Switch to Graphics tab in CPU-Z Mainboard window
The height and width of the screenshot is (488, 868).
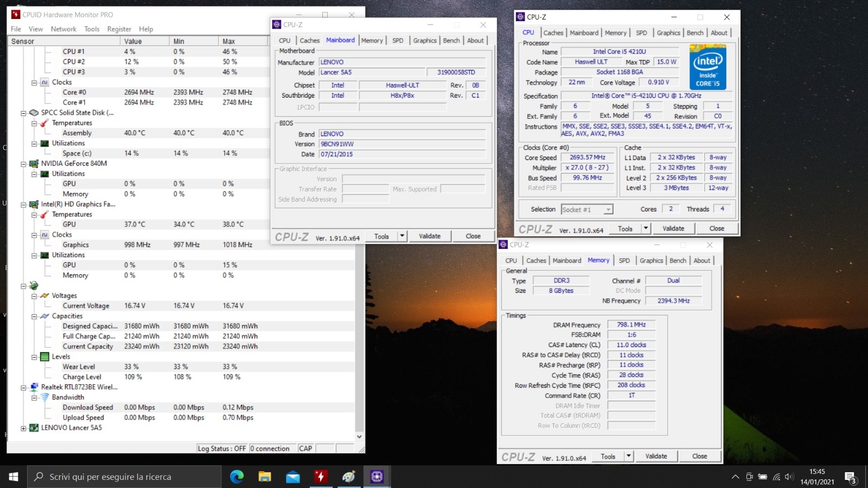pyautogui.click(x=425, y=41)
